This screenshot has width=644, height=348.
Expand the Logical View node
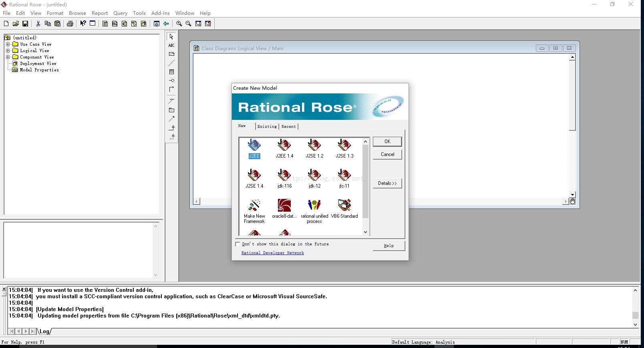click(x=8, y=51)
